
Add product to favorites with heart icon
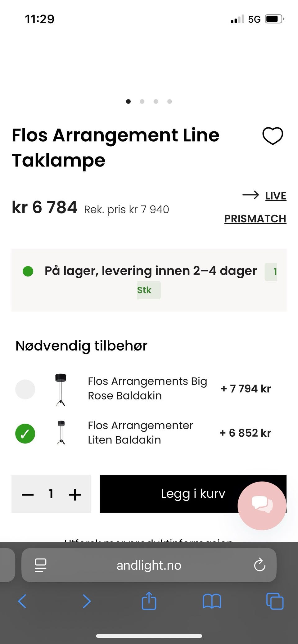point(273,136)
